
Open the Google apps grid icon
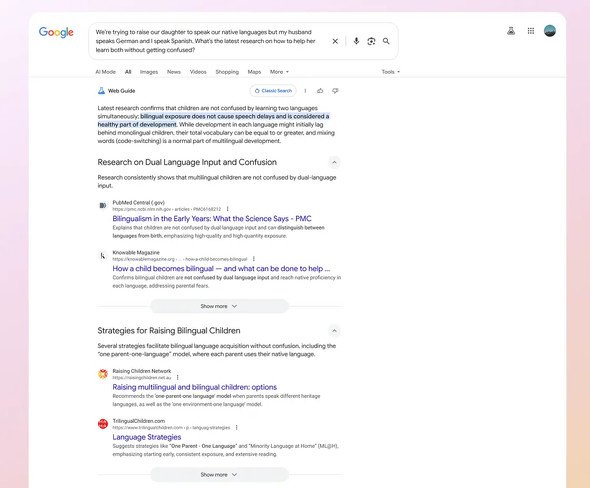click(531, 31)
